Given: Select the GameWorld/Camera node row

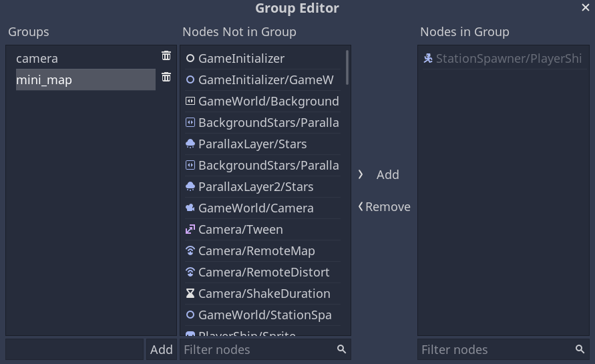Looking at the screenshot, I should (262, 208).
